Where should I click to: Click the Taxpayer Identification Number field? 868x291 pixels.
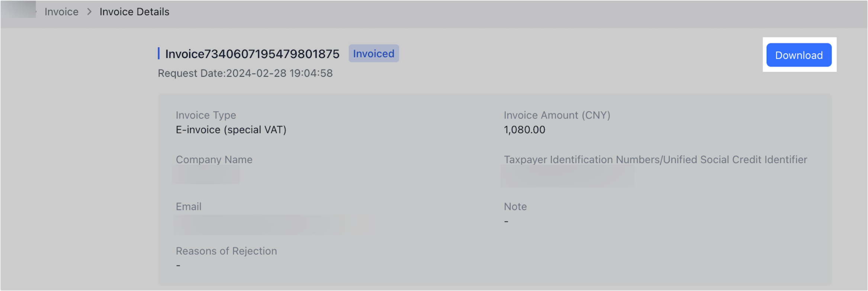tap(568, 175)
